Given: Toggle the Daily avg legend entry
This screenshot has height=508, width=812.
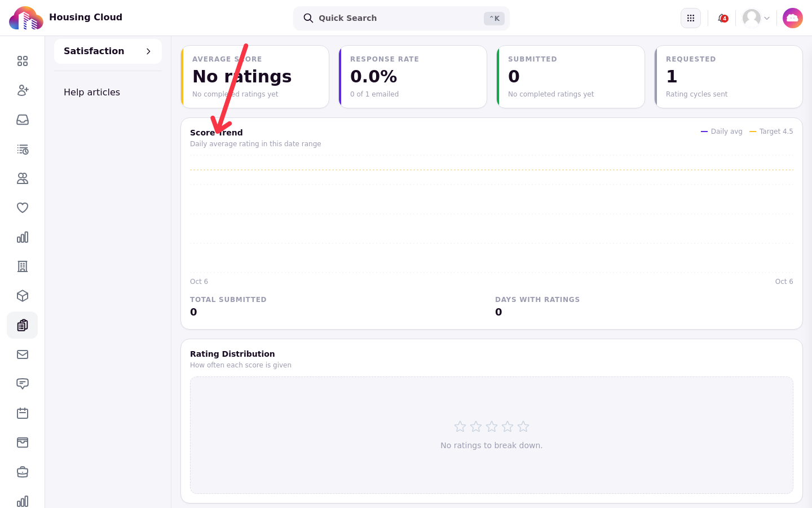Looking at the screenshot, I should coord(722,132).
